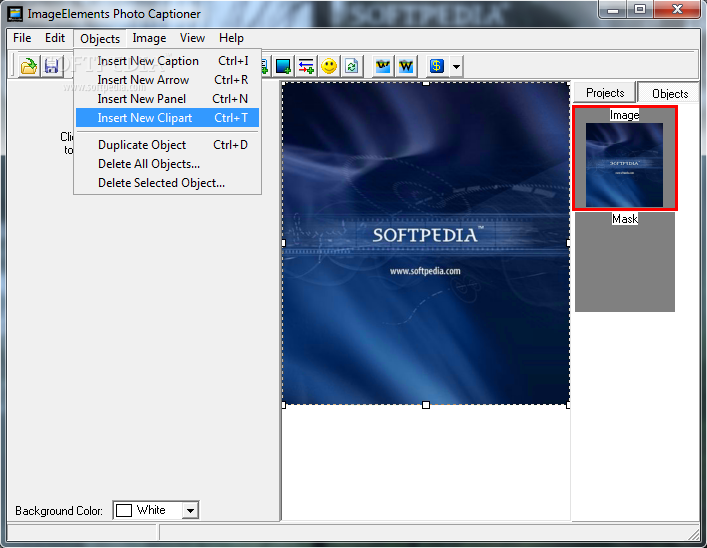Open the dropdown arrow beside dollar icon
This screenshot has width=707, height=548.
click(x=456, y=67)
